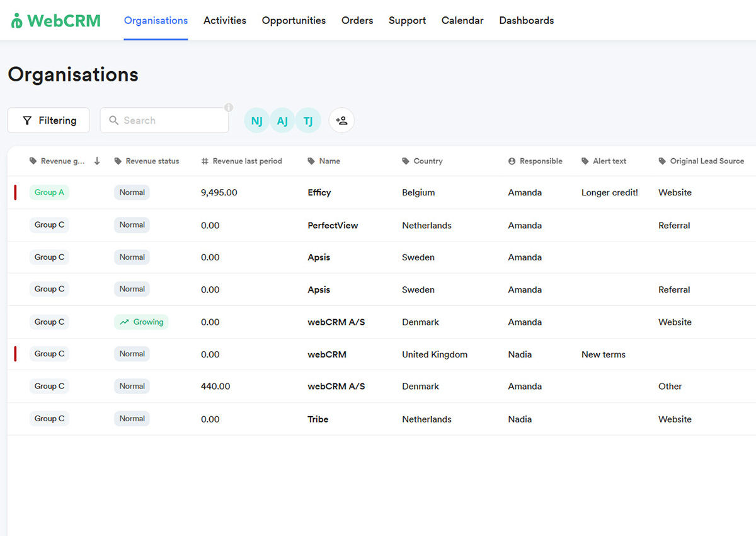Open the Original Lead Source column options
Image resolution: width=756 pixels, height=536 pixels.
(x=701, y=161)
